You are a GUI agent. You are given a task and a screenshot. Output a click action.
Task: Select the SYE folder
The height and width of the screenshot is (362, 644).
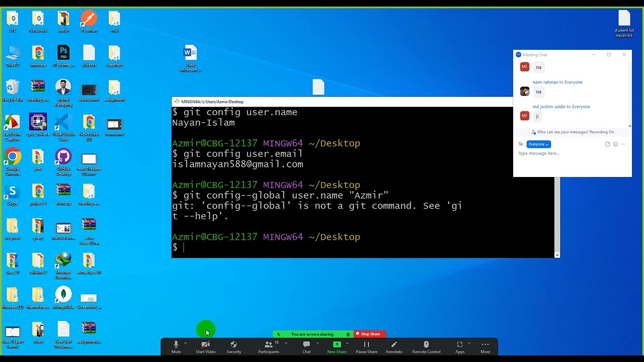tap(13, 22)
